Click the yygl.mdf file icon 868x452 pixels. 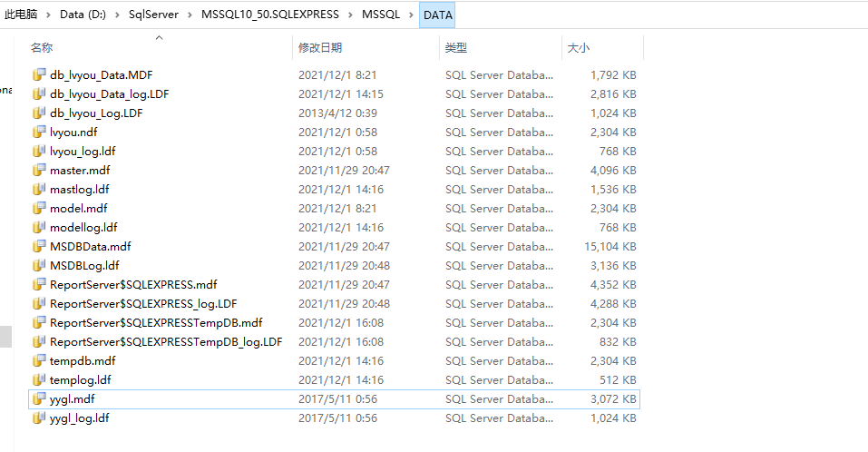[x=39, y=398]
